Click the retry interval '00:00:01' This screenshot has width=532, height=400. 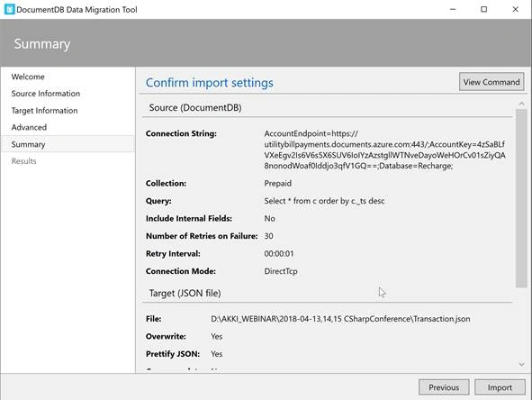(x=279, y=254)
